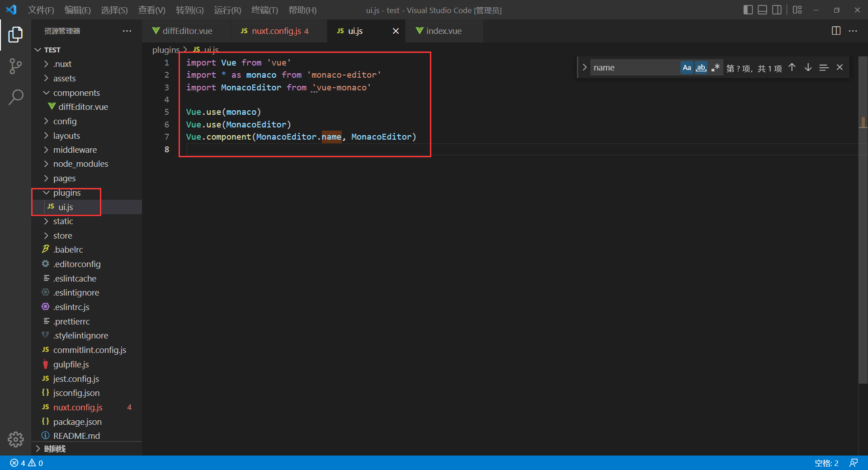Open errors and warnings in status bar
Viewport: 868px width, 470px height.
27,463
